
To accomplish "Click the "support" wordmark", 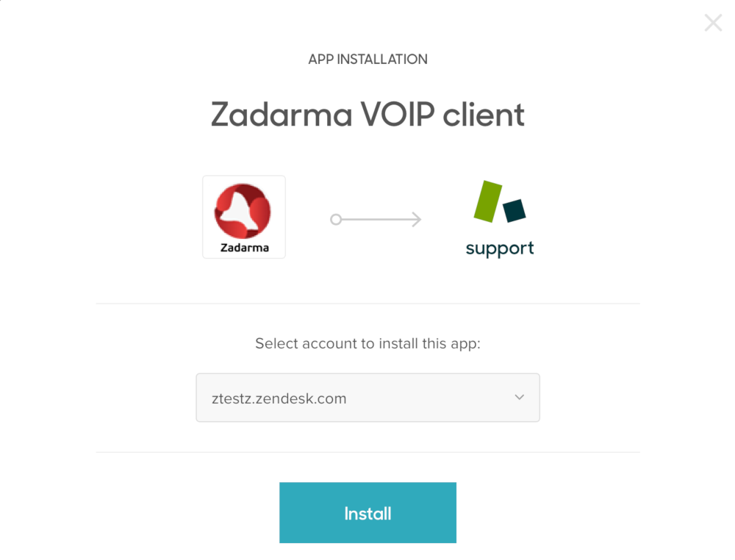I will (x=500, y=248).
